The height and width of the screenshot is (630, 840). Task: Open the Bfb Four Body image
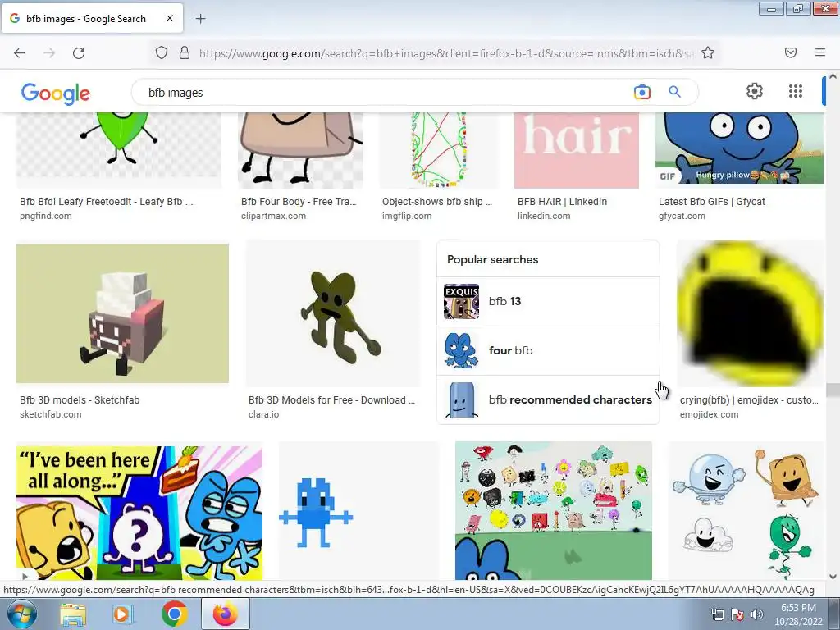pyautogui.click(x=300, y=151)
